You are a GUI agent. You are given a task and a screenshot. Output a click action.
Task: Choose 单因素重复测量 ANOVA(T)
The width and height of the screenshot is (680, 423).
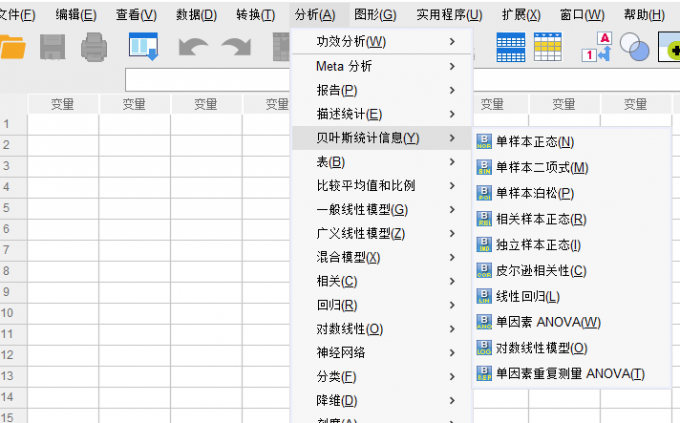click(571, 374)
